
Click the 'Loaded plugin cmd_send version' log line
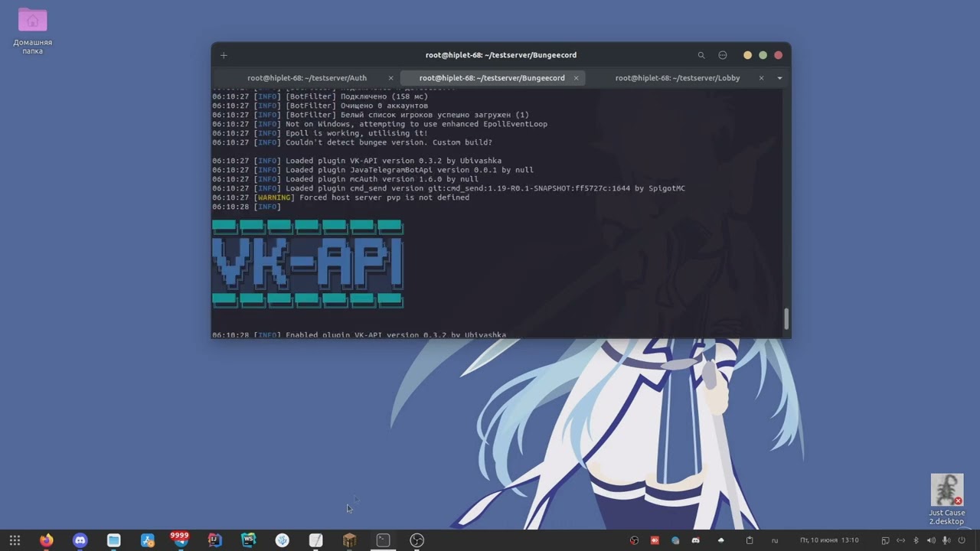click(449, 188)
